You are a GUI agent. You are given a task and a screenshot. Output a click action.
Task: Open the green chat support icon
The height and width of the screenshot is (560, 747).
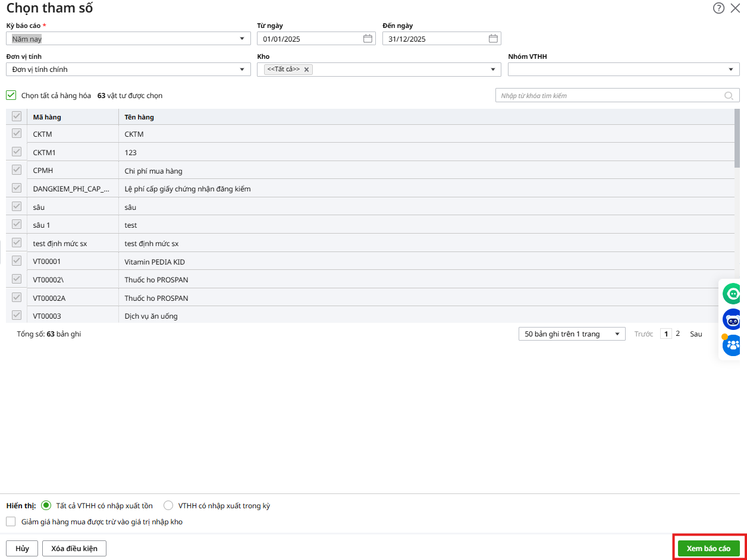pyautogui.click(x=733, y=294)
